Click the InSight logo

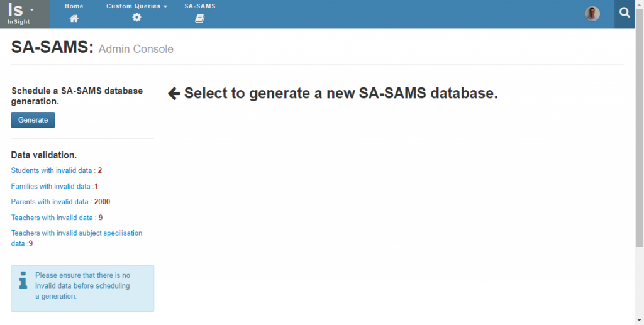pos(18,14)
